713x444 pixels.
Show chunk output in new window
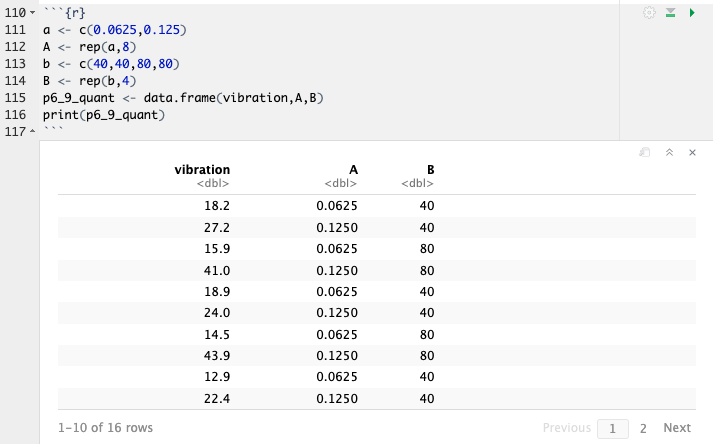pos(645,152)
